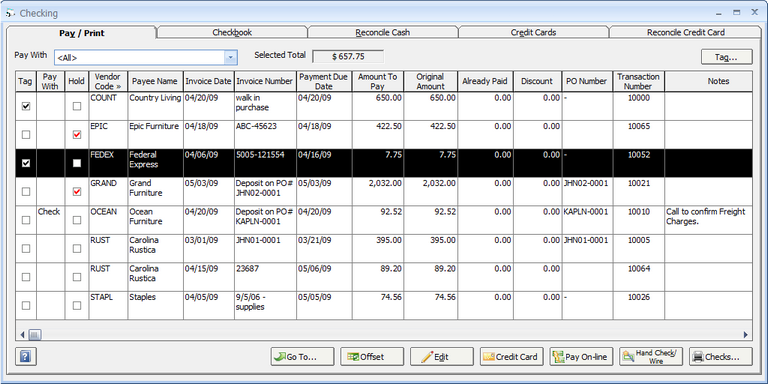
Task: Click the horizontal scrollbar thumb
Action: pos(35,335)
